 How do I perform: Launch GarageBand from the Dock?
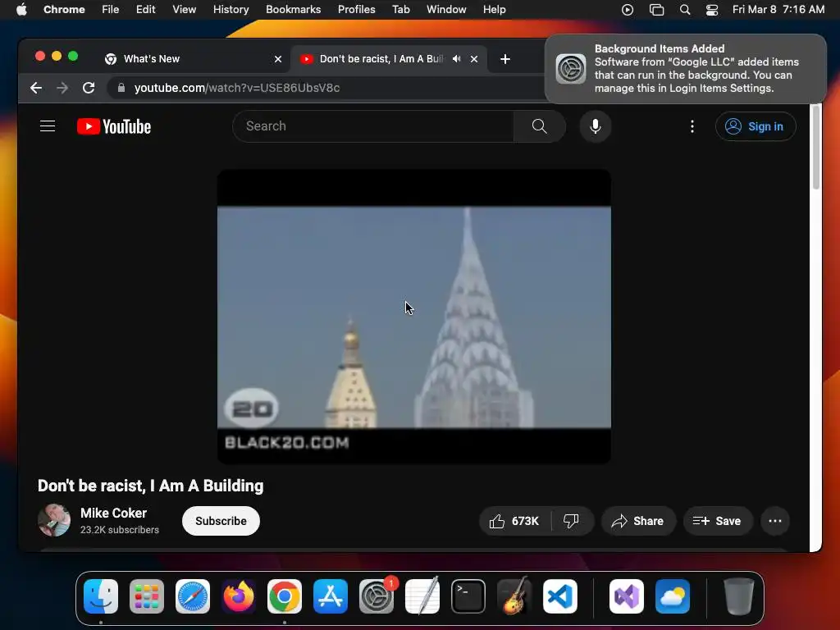(514, 596)
